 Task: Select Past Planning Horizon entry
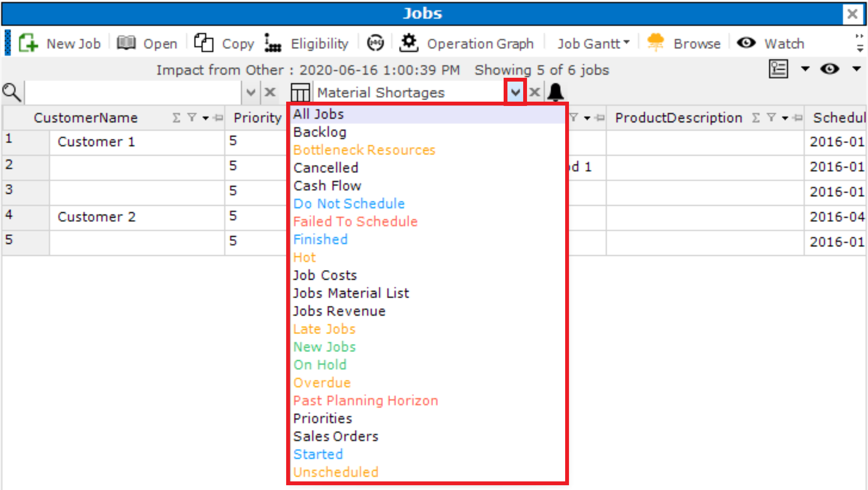pyautogui.click(x=428, y=401)
